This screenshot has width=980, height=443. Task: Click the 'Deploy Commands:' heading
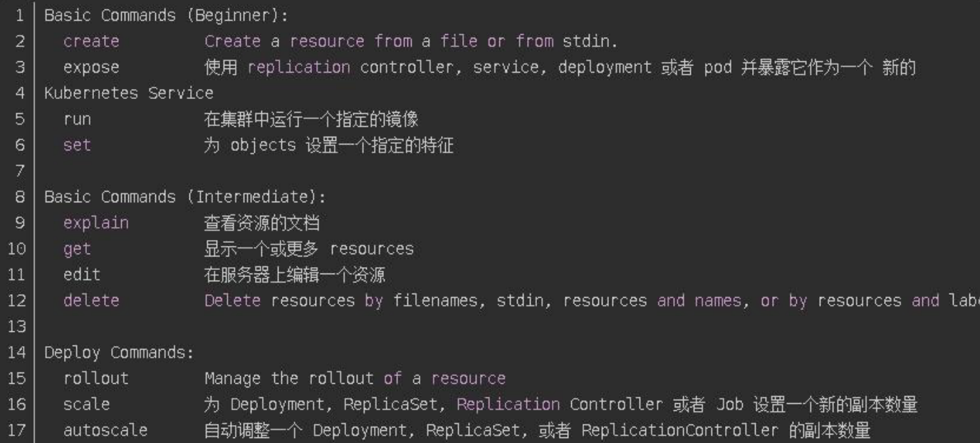point(119,353)
